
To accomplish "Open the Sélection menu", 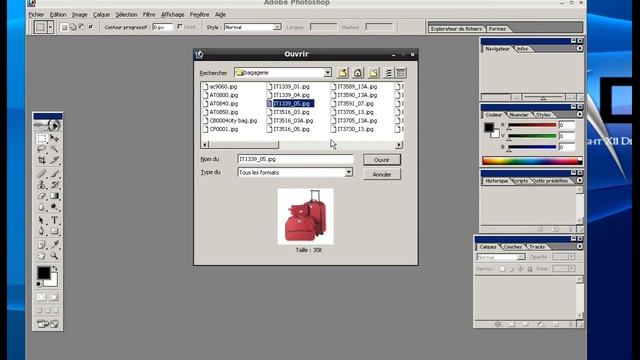I will point(127,14).
